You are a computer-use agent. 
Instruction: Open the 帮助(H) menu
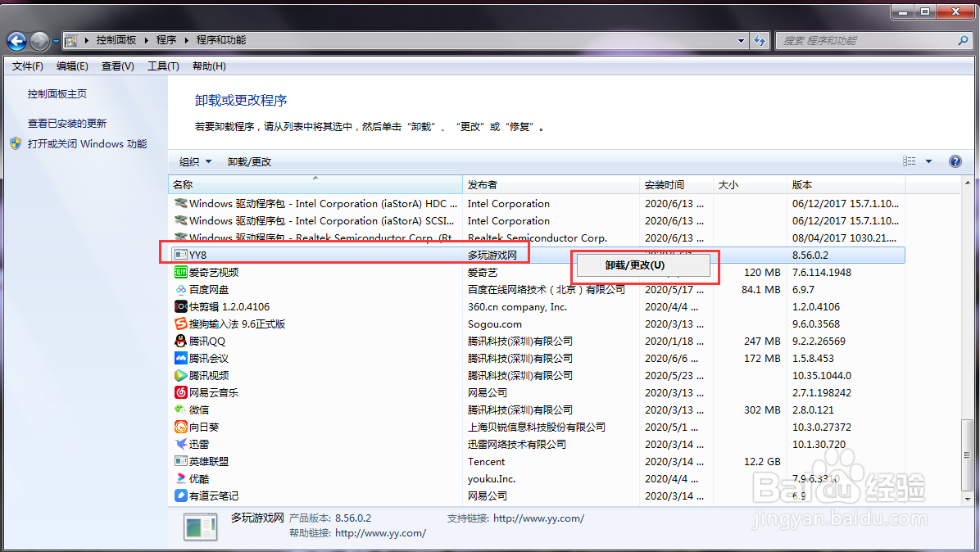click(x=209, y=66)
